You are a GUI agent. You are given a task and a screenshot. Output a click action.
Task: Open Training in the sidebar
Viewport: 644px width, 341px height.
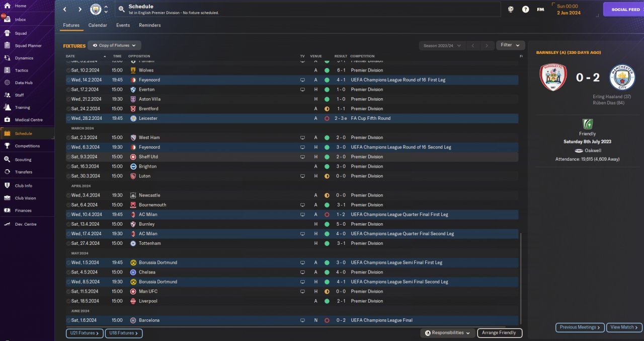click(x=27, y=107)
